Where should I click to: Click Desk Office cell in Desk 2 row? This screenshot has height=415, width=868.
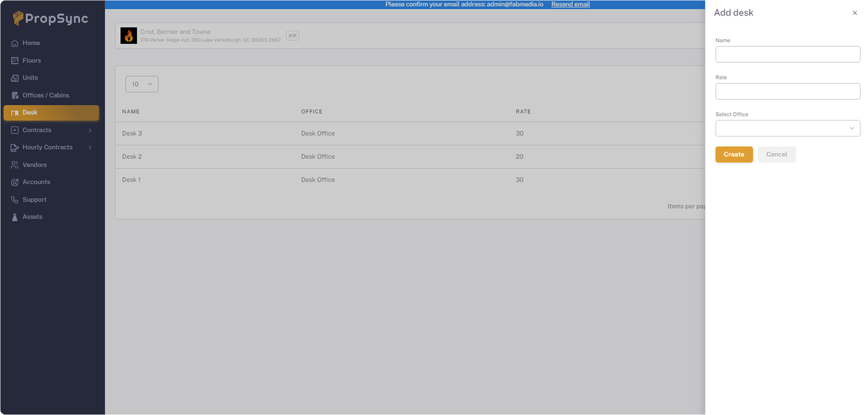coord(318,157)
